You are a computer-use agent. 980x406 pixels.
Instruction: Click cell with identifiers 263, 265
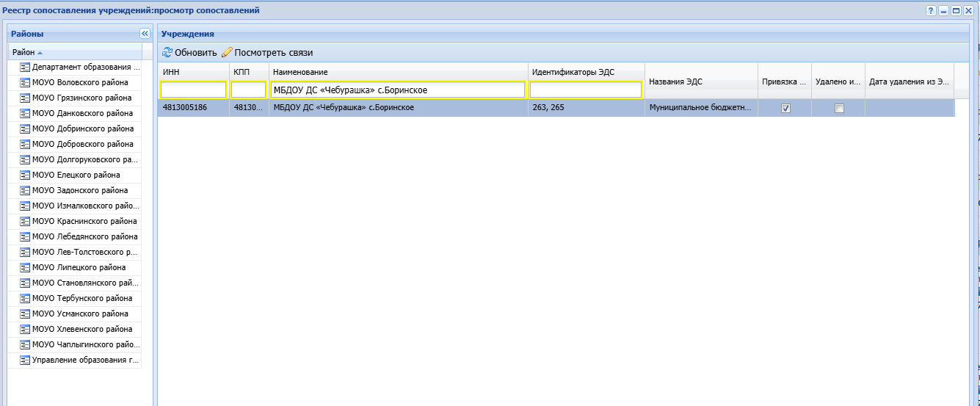pyautogui.click(x=587, y=108)
